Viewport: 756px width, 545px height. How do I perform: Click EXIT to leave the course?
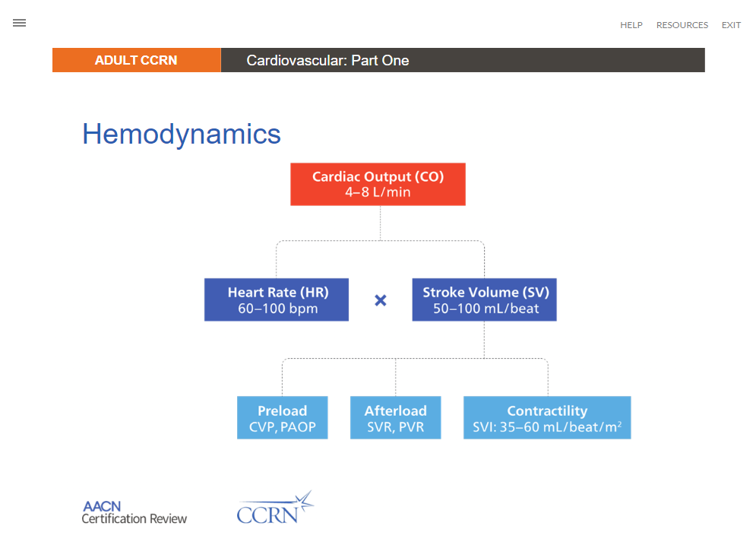point(731,25)
